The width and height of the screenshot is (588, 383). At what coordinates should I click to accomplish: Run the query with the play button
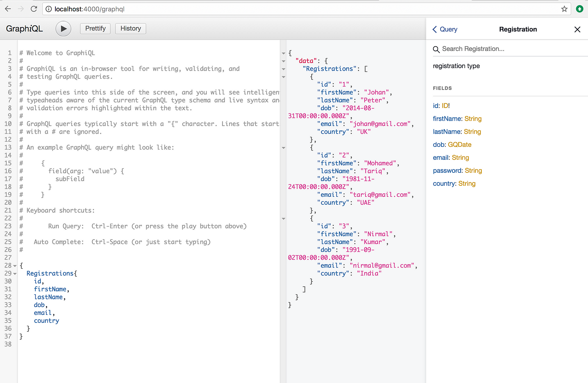pos(63,29)
